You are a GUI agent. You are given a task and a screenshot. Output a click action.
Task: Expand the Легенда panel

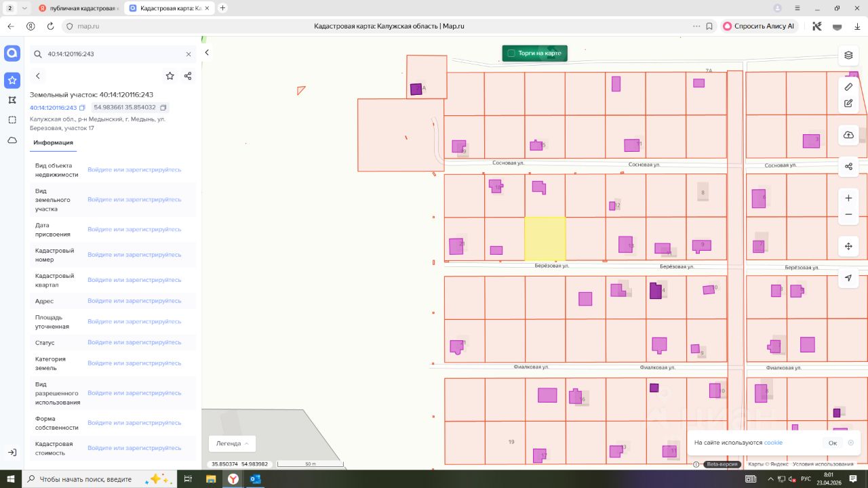point(232,443)
